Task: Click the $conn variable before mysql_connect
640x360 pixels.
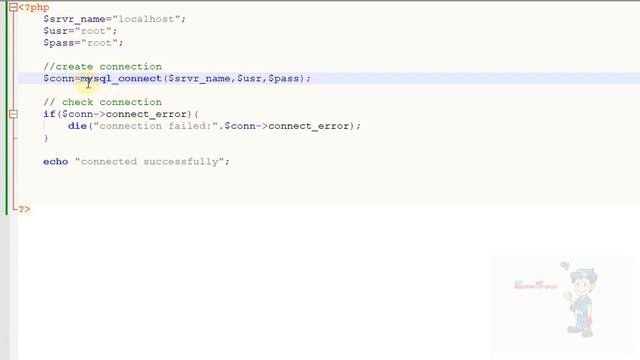Action: click(59, 78)
